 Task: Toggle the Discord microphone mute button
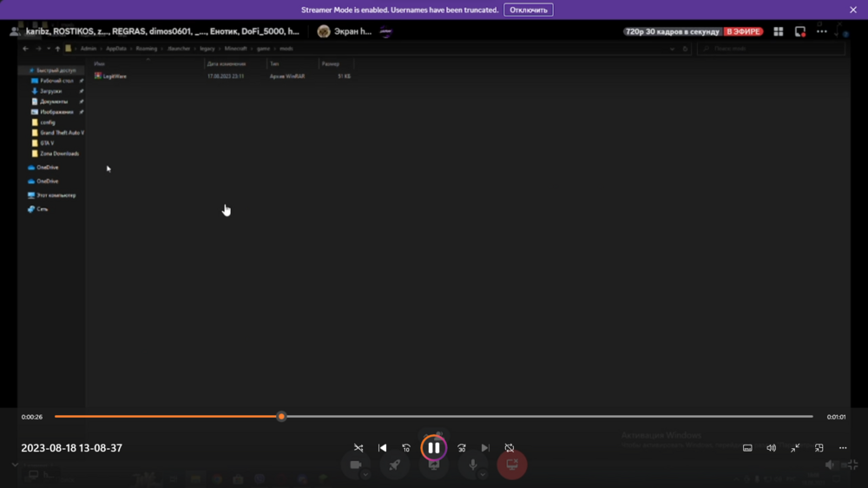[473, 465]
